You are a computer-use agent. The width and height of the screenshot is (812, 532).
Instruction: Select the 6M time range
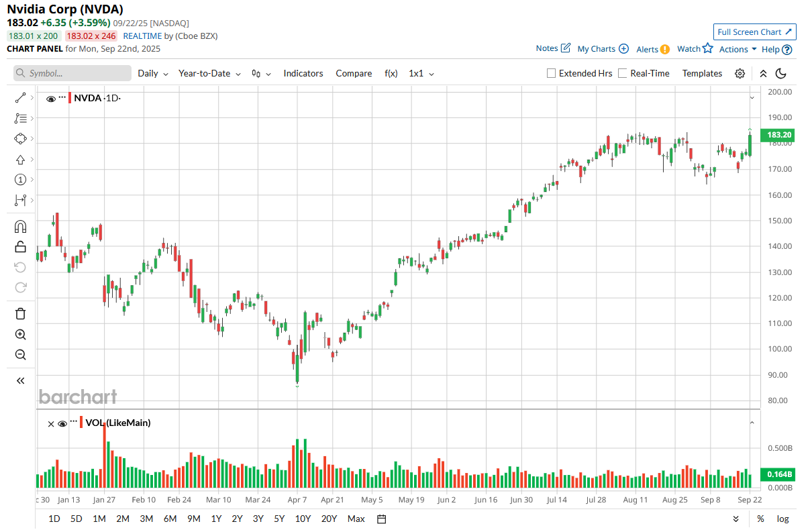170,519
